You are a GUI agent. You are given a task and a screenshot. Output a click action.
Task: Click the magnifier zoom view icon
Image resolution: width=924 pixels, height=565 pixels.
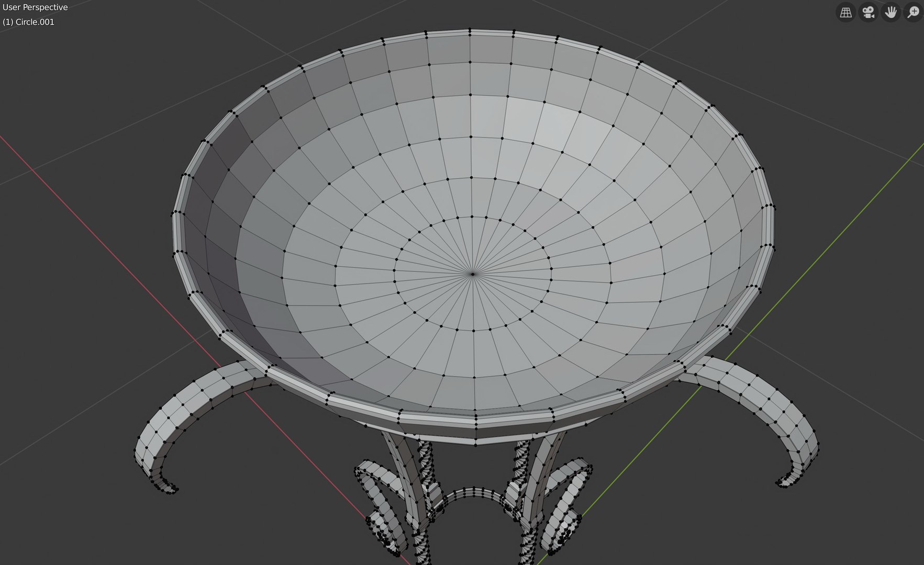tap(914, 12)
